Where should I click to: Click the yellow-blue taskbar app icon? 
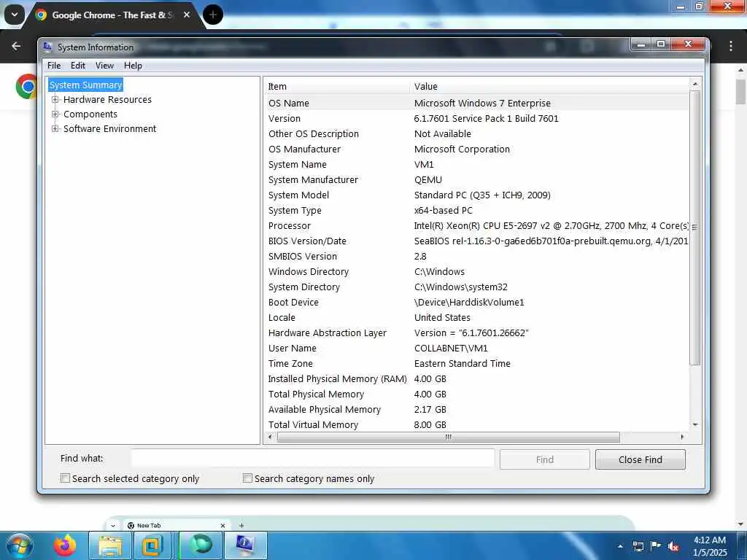(x=152, y=545)
